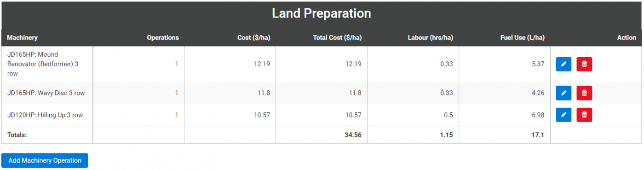Select Cost 11.8 in Cost ($/ha) column
The height and width of the screenshot is (170, 644).
(x=264, y=93)
